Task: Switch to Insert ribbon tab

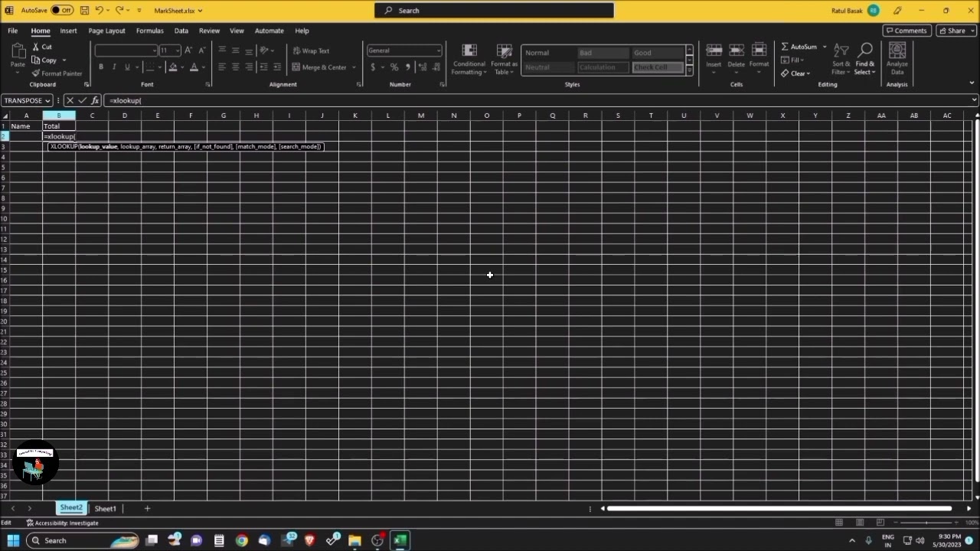Action: pos(68,31)
